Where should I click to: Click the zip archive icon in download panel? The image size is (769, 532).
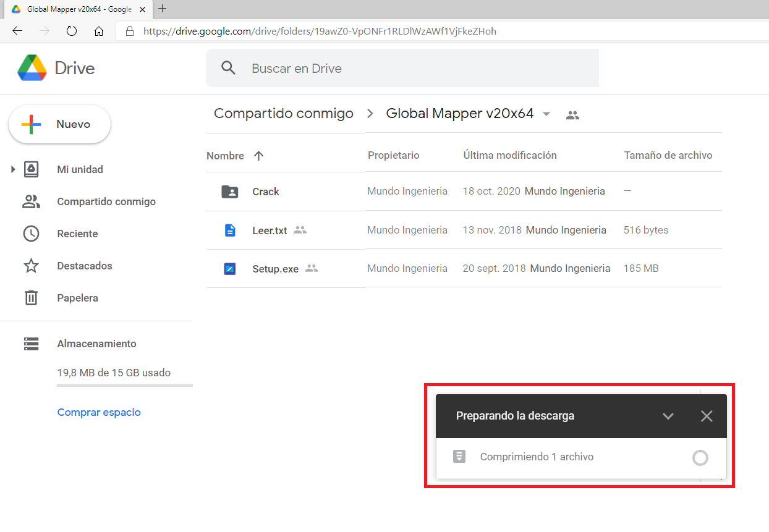pos(459,457)
